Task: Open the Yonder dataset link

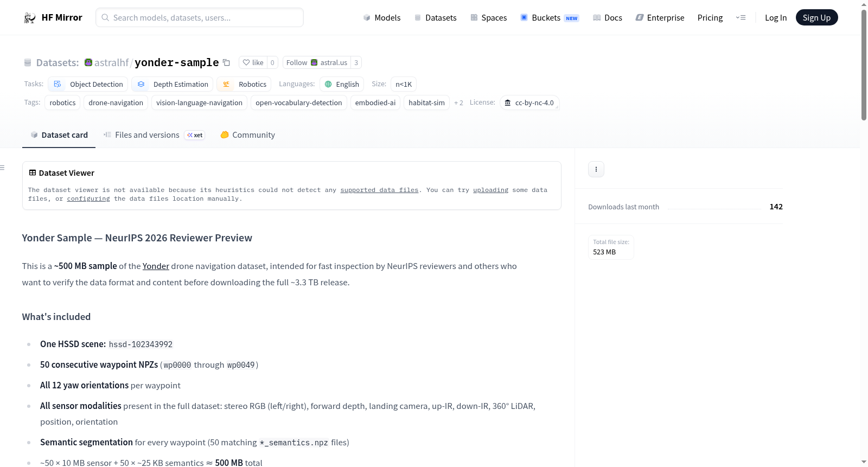Action: [x=156, y=266]
